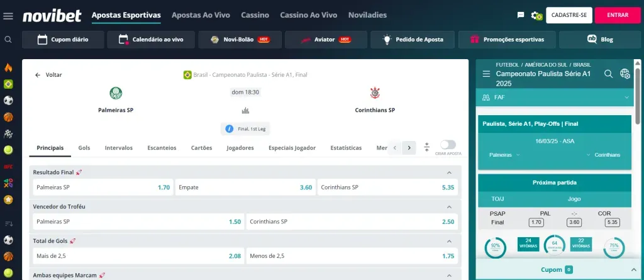Viewport: 644px width, 280px height.
Task: Switch to the Escanteios tab
Action: tap(162, 148)
